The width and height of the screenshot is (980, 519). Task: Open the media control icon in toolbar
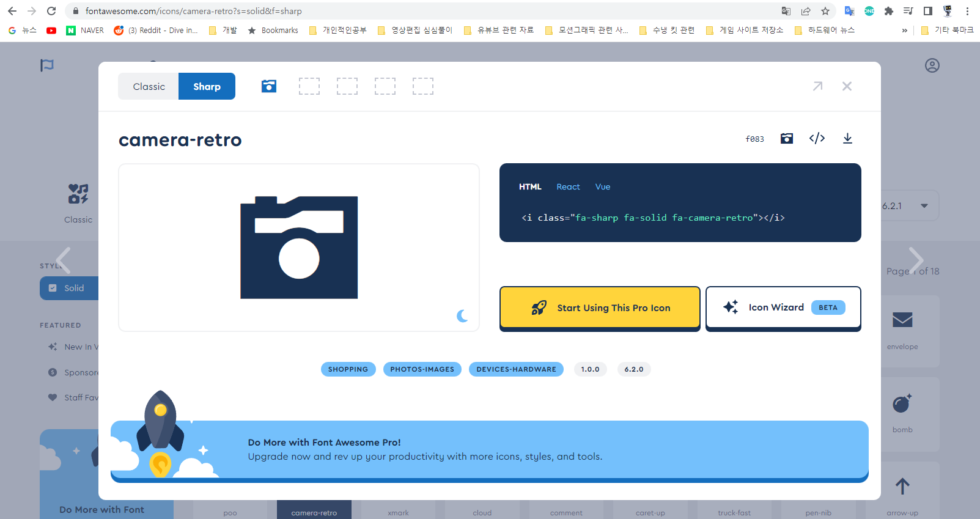(x=908, y=11)
